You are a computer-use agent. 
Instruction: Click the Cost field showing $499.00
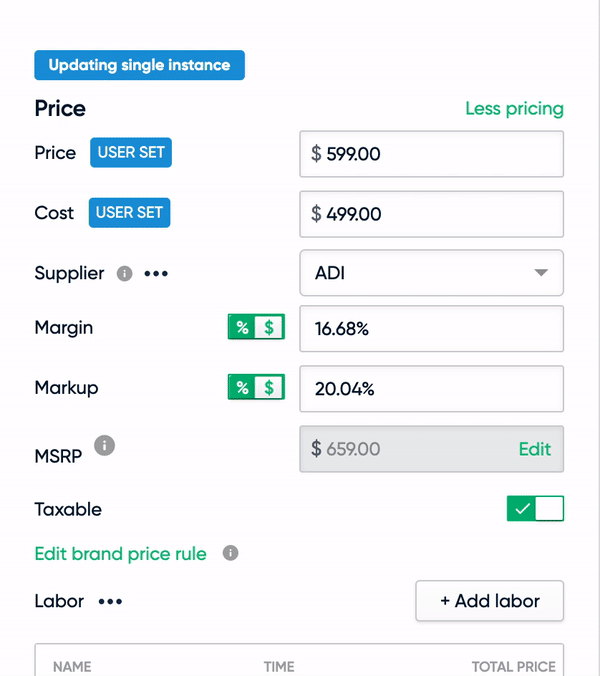click(x=431, y=214)
